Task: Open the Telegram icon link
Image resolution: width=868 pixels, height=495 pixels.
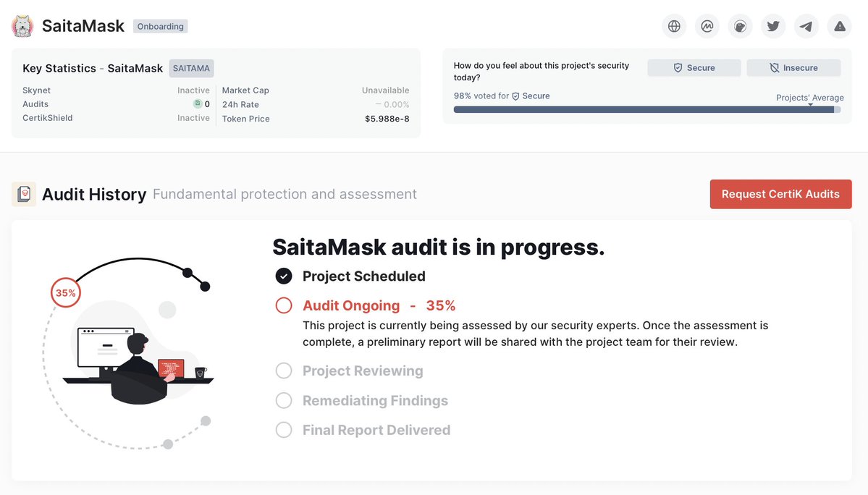Action: point(806,26)
